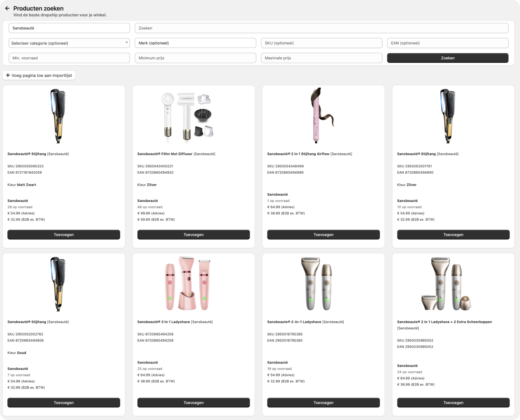
Task: Click the Minimum prijs field
Action: point(195,58)
